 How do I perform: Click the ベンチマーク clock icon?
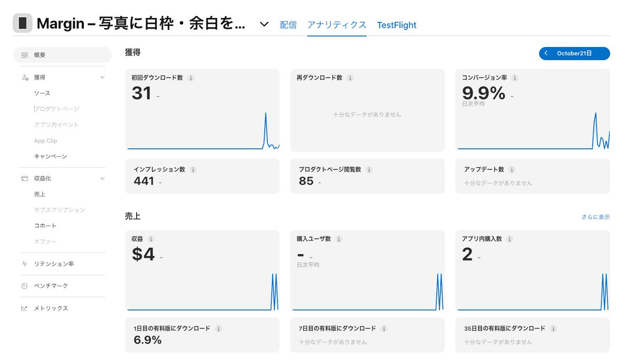coord(25,286)
